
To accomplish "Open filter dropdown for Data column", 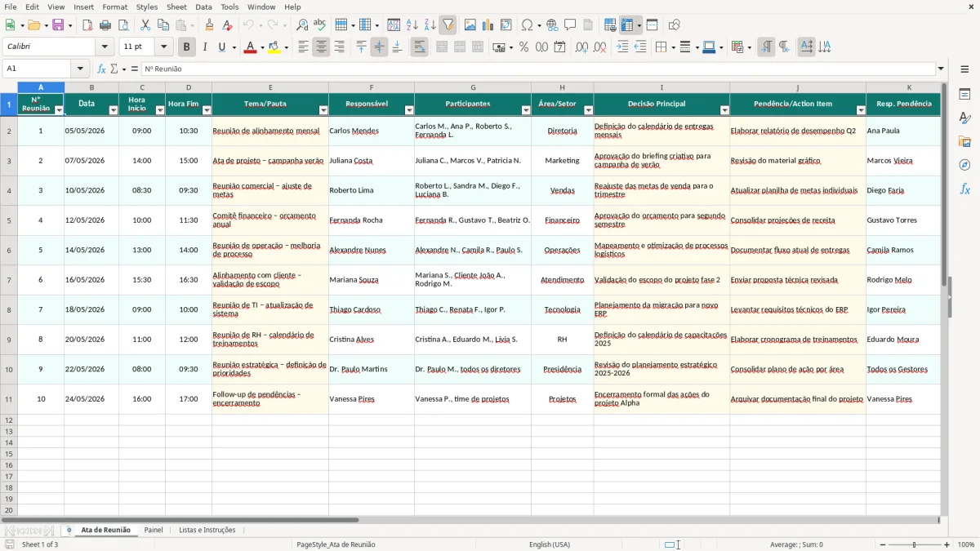I will pos(114,110).
